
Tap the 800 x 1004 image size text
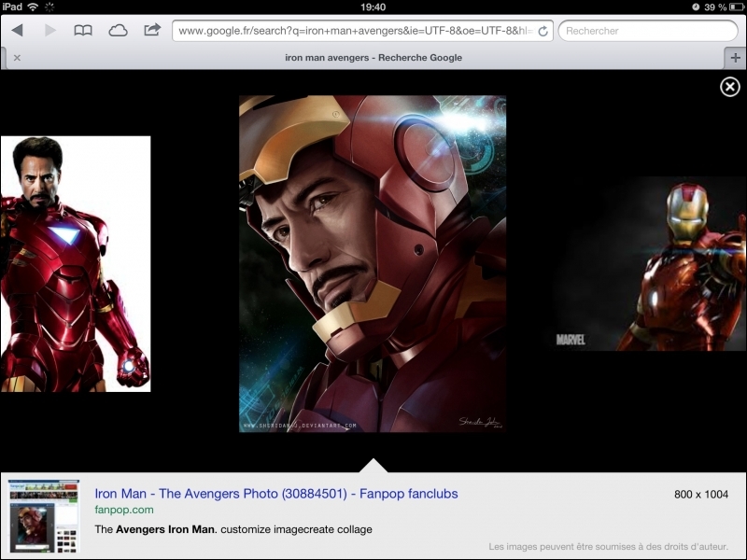pyautogui.click(x=701, y=495)
